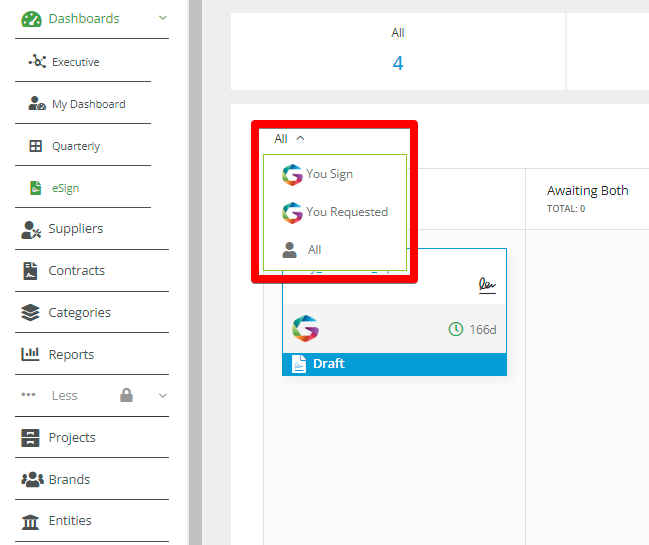This screenshot has height=545, width=649.
Task: Click the Awaiting Both column header
Action: click(x=587, y=191)
